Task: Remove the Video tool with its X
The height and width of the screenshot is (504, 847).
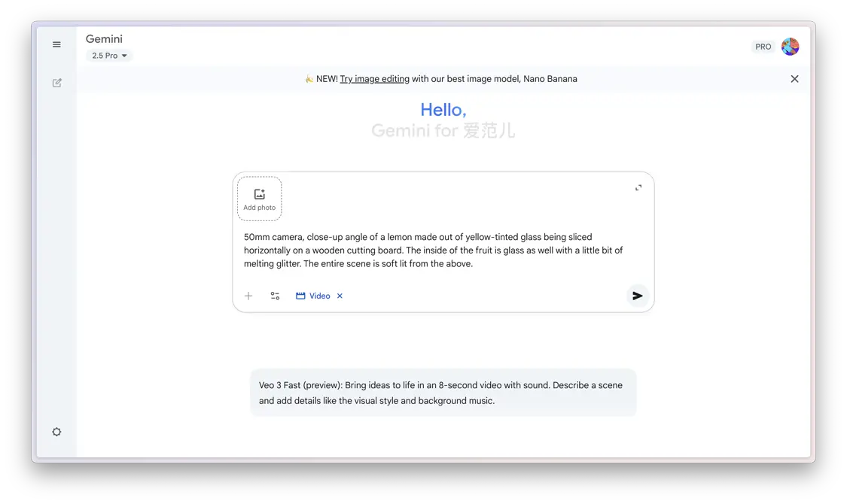Action: (339, 296)
